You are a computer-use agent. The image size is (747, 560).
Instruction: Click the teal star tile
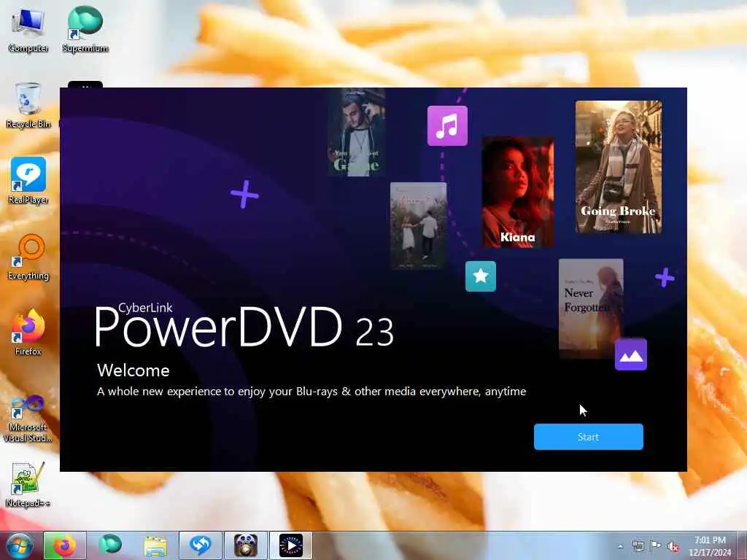click(x=481, y=276)
